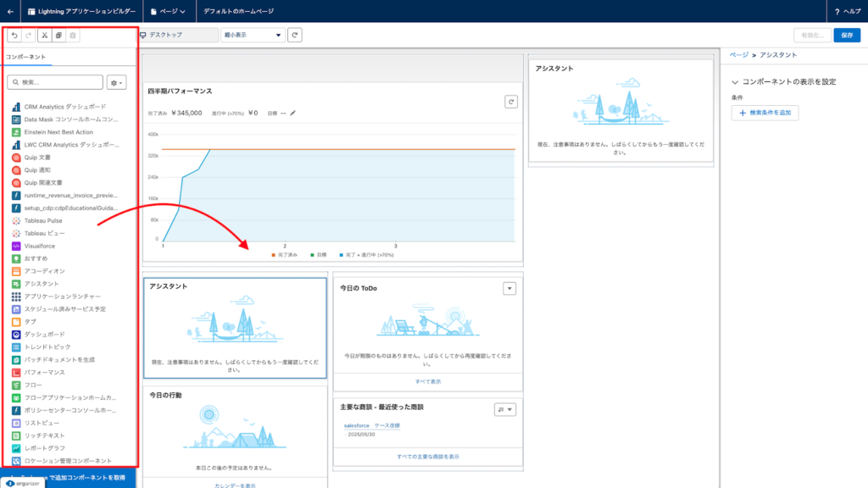This screenshot has width=868, height=488.
Task: Select the アプリケーションランチャー grid icon
Action: click(16, 297)
